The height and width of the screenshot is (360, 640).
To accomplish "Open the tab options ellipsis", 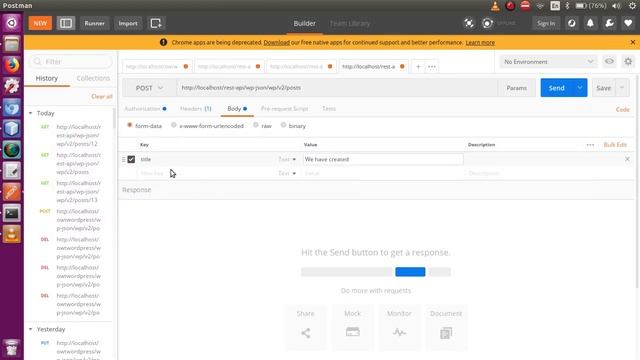I will pos(432,67).
